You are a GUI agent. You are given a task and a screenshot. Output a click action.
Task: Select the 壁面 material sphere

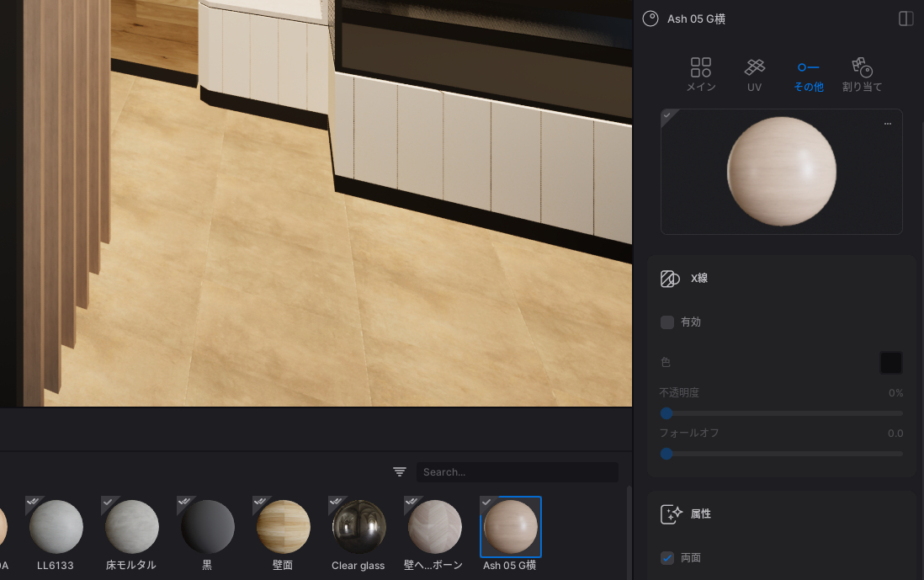tap(283, 527)
